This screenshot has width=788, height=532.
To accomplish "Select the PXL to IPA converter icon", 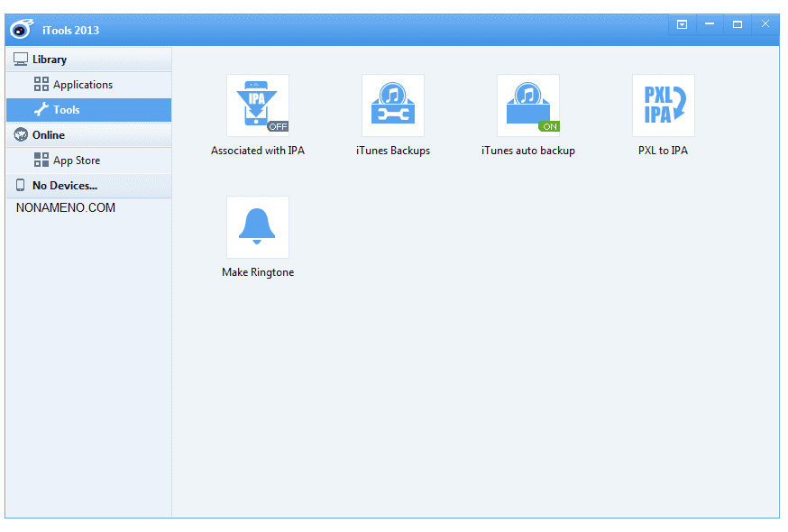I will point(663,105).
